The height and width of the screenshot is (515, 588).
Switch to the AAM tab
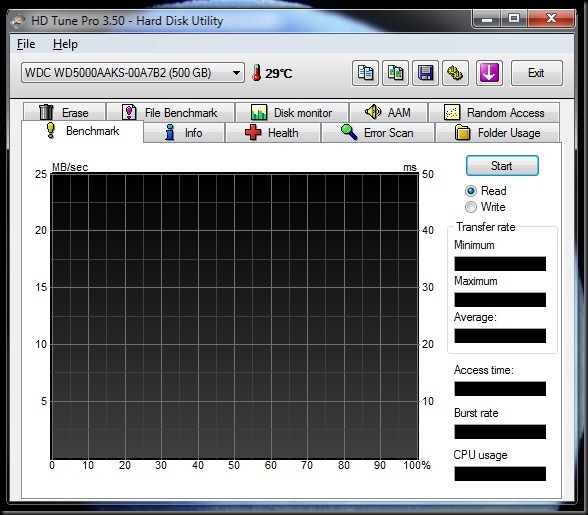coord(388,112)
